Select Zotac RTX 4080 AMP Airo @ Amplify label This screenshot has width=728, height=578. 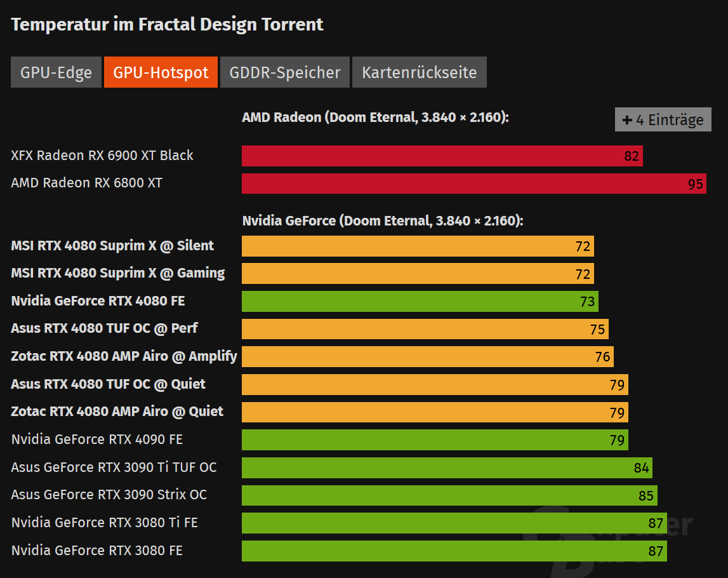click(x=124, y=356)
